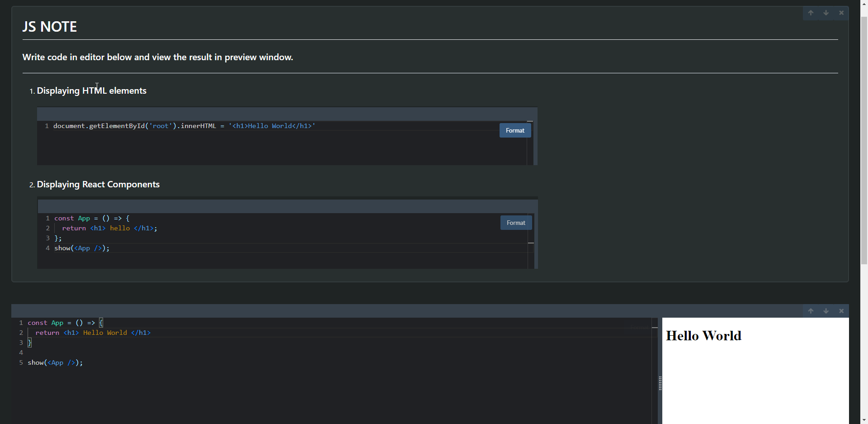Click the 'Displaying React Components' heading
Image resolution: width=868 pixels, height=424 pixels.
(x=98, y=185)
